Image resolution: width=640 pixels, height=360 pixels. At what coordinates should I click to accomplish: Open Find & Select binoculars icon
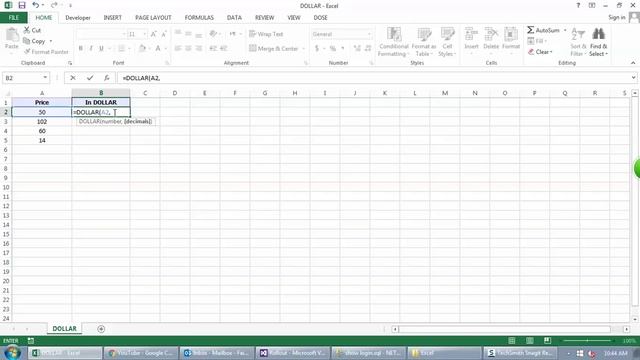598,35
